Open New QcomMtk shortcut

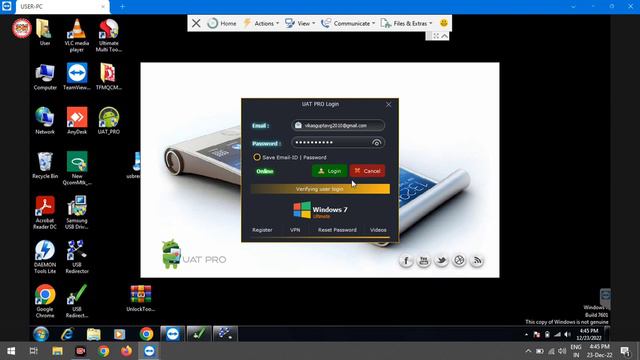click(77, 168)
